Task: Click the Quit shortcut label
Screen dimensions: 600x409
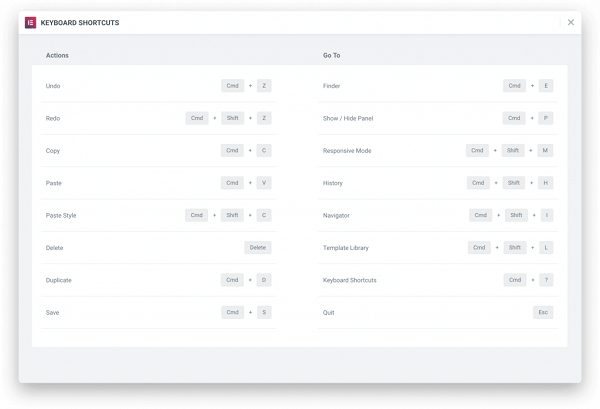Action: coord(328,313)
